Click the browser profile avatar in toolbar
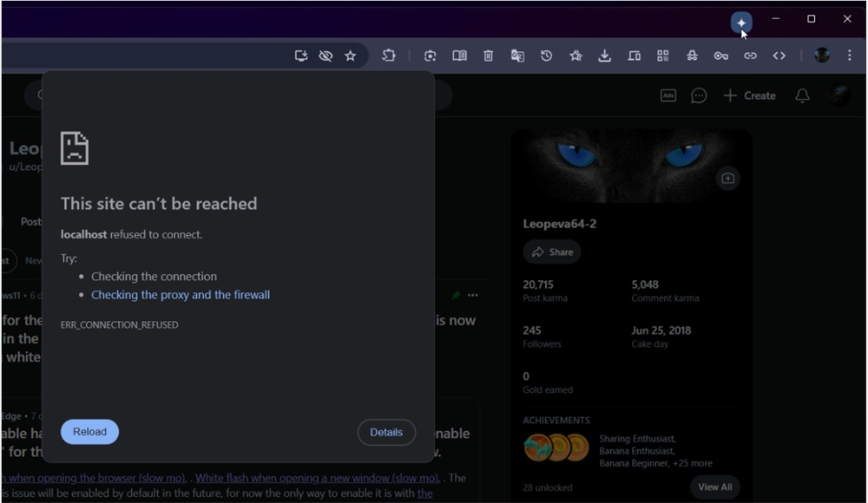 [821, 55]
